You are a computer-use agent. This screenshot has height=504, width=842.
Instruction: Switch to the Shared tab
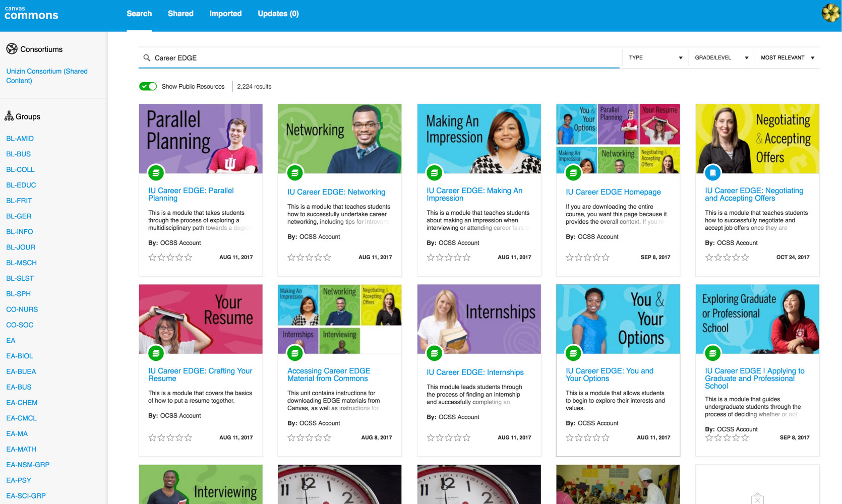[181, 14]
